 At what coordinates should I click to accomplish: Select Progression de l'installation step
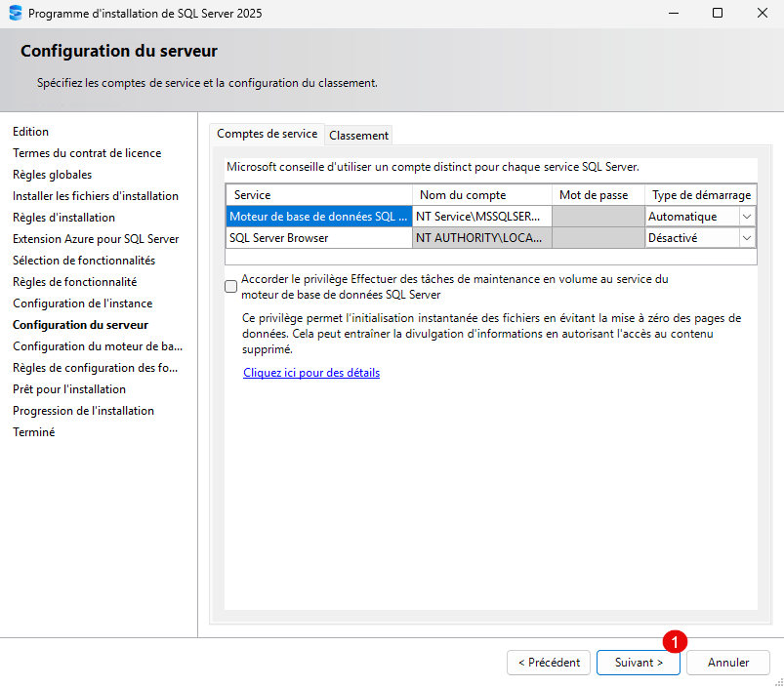pyautogui.click(x=83, y=411)
